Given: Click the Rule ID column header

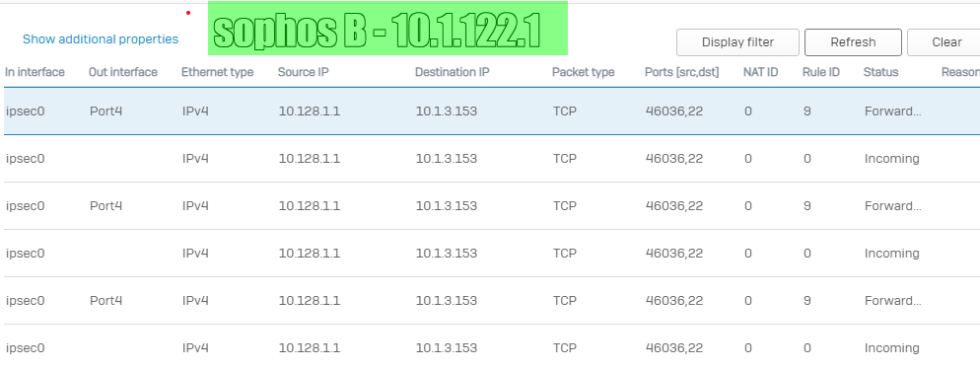Looking at the screenshot, I should (x=821, y=72).
